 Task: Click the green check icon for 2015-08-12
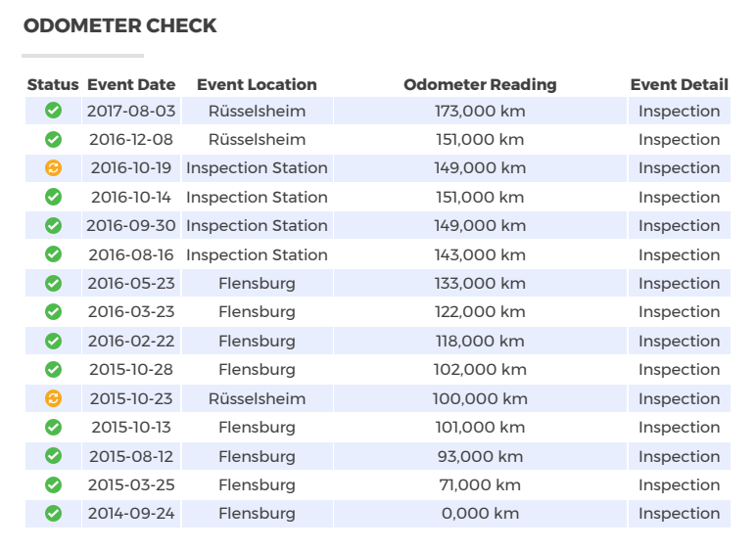point(54,456)
